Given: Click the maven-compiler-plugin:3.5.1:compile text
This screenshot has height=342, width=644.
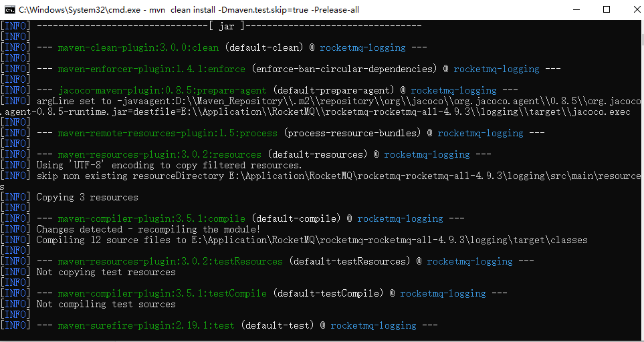Looking at the screenshot, I should click(151, 218).
